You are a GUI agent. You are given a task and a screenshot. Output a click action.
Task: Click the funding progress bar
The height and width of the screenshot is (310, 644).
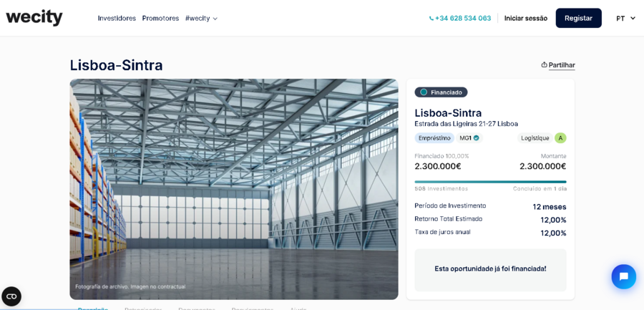point(490,182)
